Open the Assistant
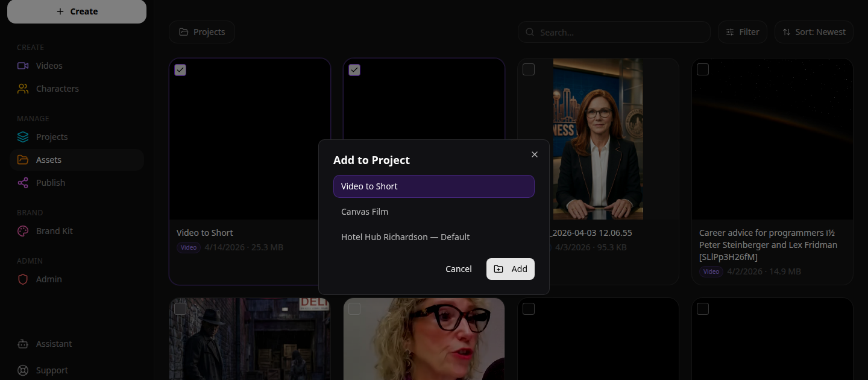The height and width of the screenshot is (380, 868). click(x=77, y=344)
